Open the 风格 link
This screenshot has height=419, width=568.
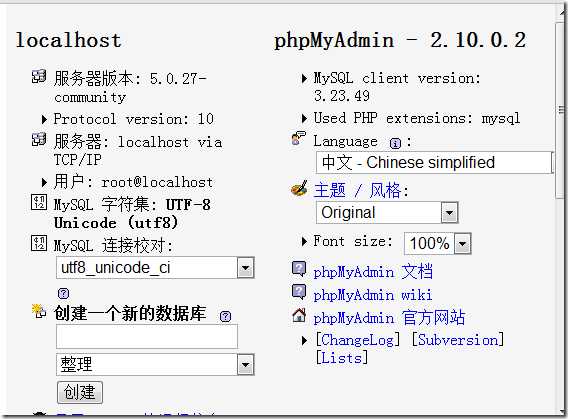coord(385,190)
